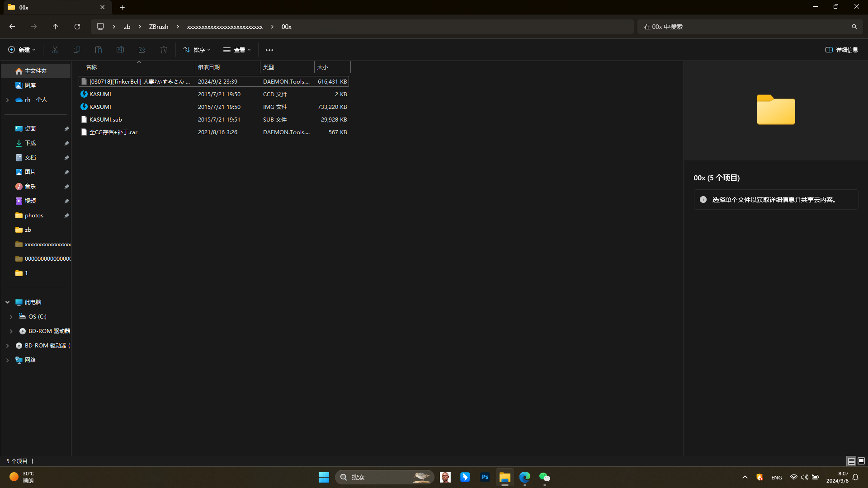Expand the rh - 个人 OneDrive node

(8, 100)
